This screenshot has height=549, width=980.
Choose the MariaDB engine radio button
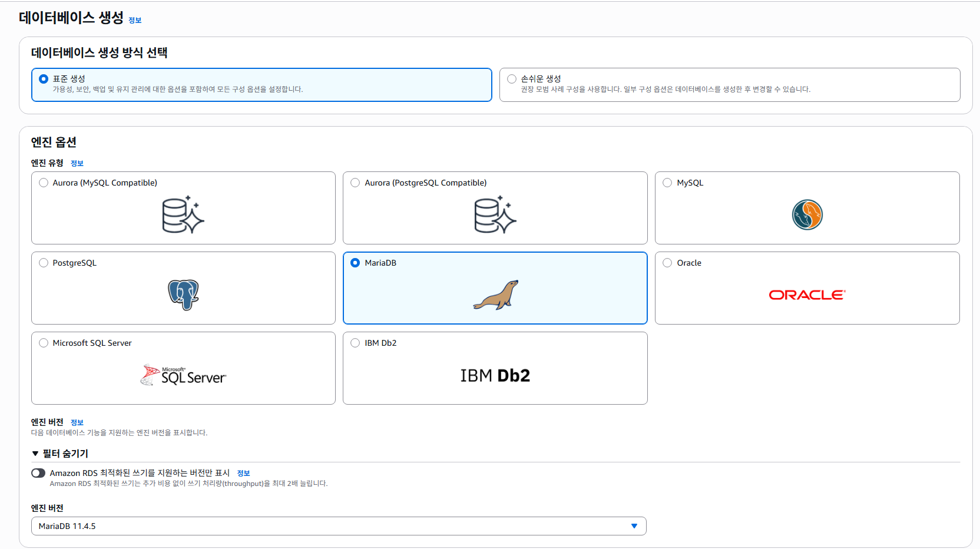tap(355, 263)
